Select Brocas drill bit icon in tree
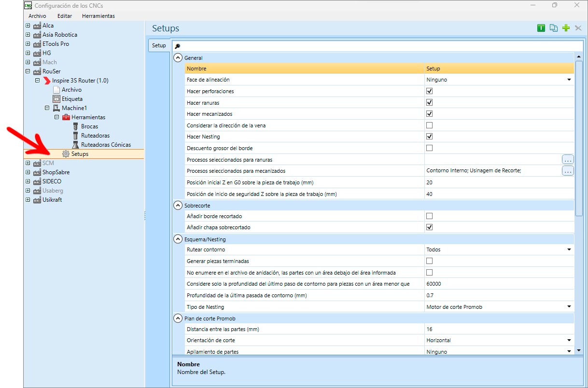Image resolution: width=588 pixels, height=388 pixels. pyautogui.click(x=75, y=126)
